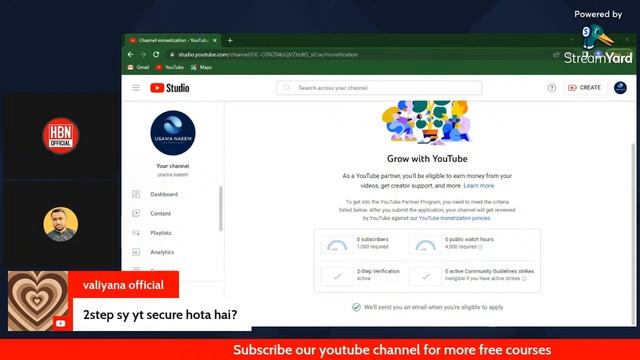The image size is (640, 360).
Task: Click the YouTube Studio logo
Action: [170, 88]
